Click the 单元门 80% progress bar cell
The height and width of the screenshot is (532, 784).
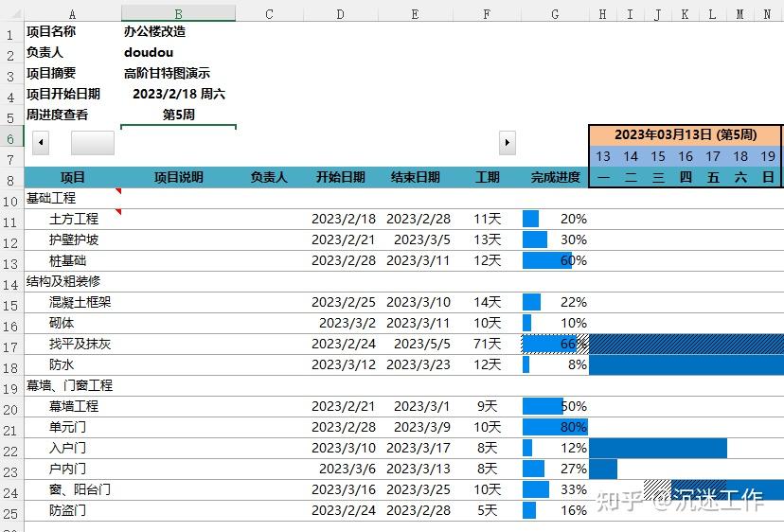[555, 428]
